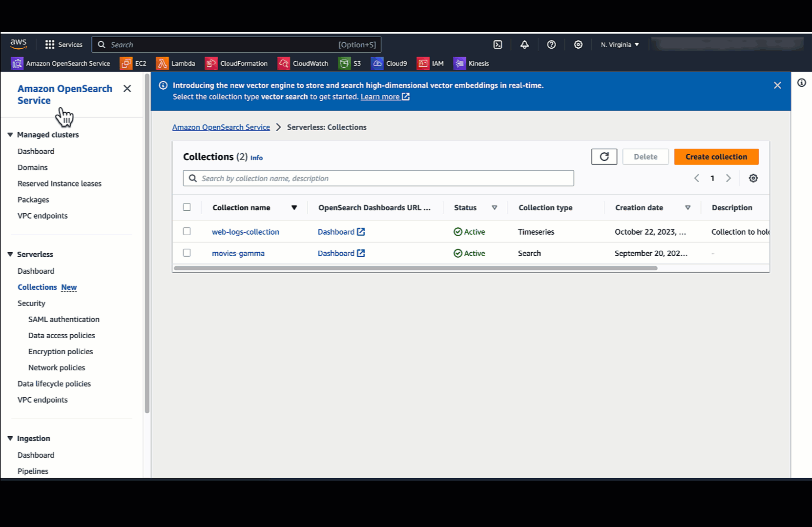Open the IAM favorite shortcut
The width and height of the screenshot is (812, 527).
tap(430, 63)
